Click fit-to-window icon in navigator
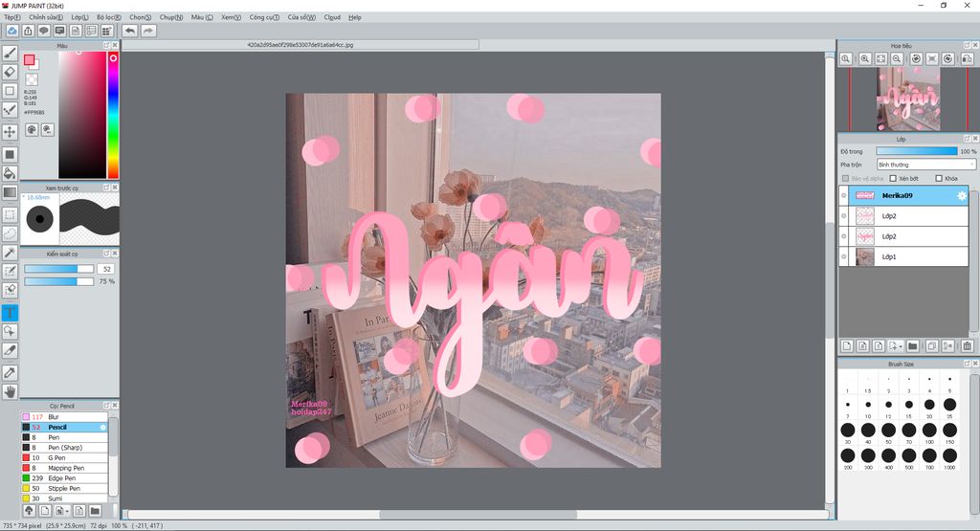This screenshot has height=531, width=980. point(880,58)
